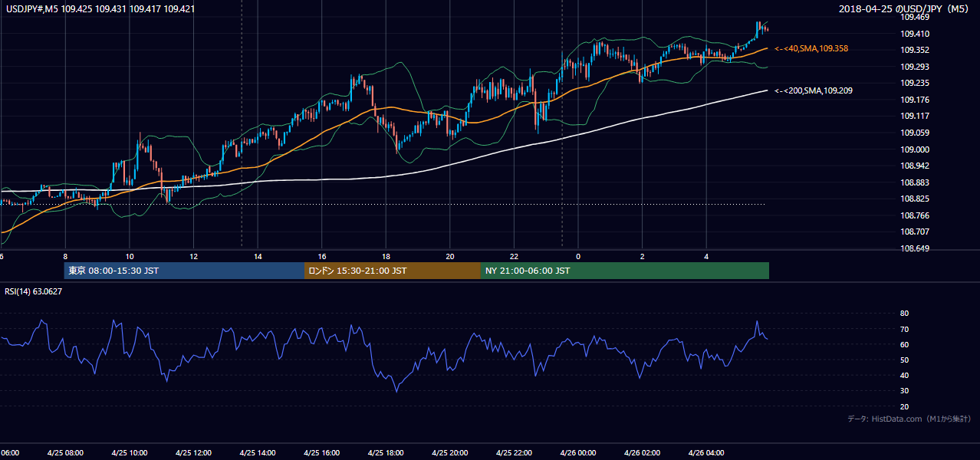Click the 4/26 02:00 time axis label

coord(643,453)
